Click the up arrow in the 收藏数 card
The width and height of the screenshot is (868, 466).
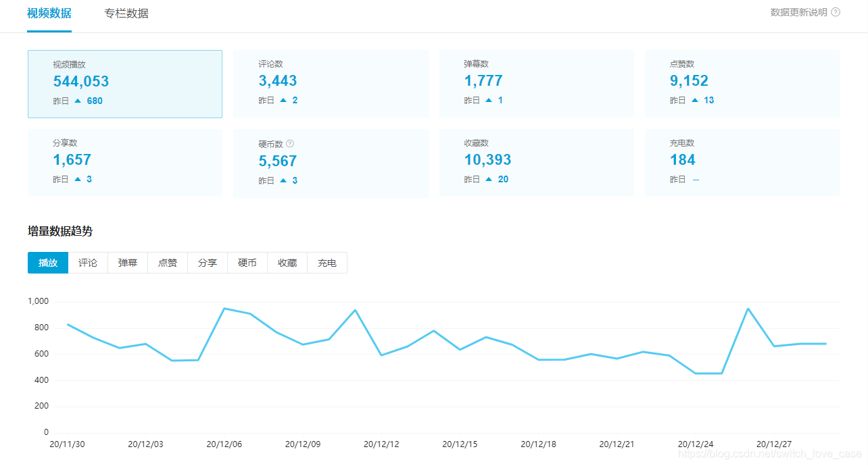(x=489, y=180)
